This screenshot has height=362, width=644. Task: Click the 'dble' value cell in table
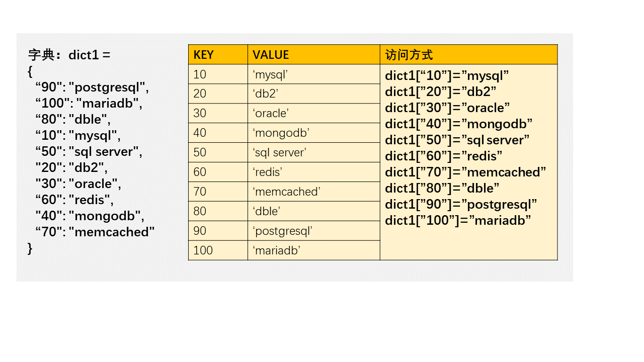click(x=313, y=212)
